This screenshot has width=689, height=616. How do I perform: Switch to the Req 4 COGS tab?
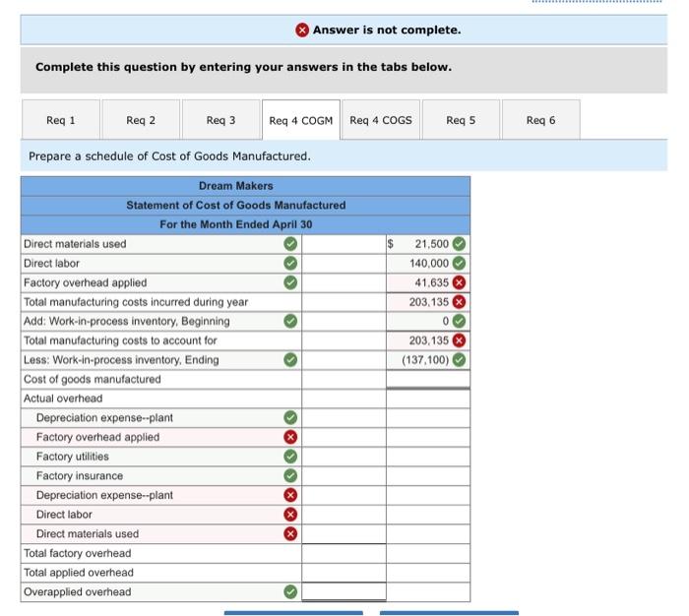pos(381,120)
